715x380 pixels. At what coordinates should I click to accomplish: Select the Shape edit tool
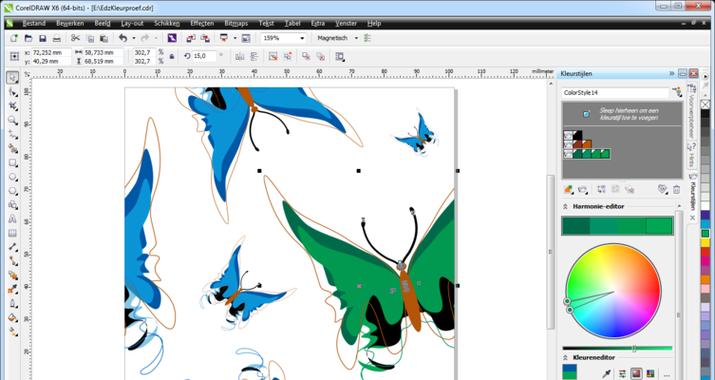pyautogui.click(x=13, y=92)
